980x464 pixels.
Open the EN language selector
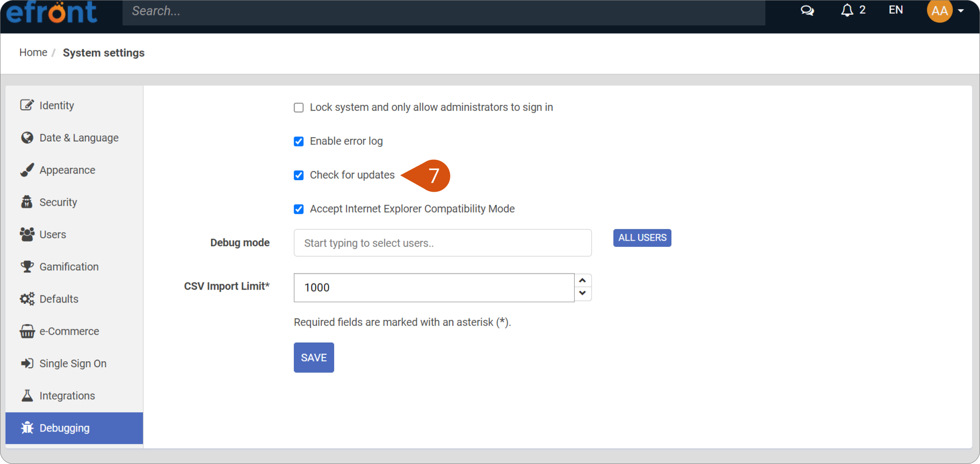coord(896,10)
